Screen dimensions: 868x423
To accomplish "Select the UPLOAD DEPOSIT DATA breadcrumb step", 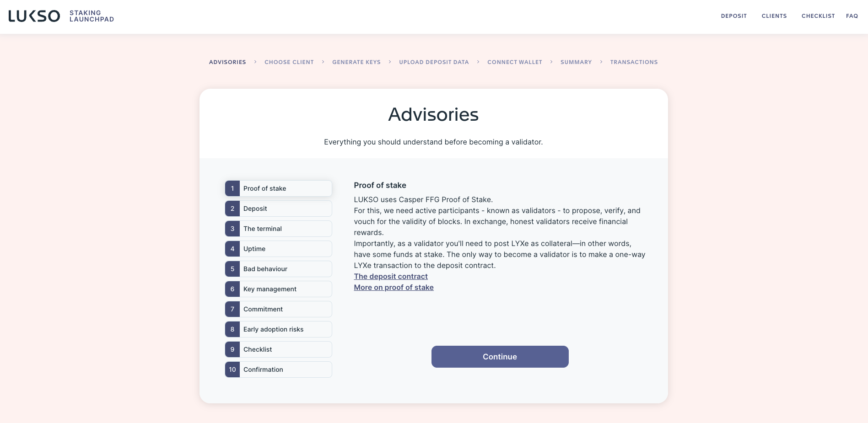I will click(x=434, y=62).
